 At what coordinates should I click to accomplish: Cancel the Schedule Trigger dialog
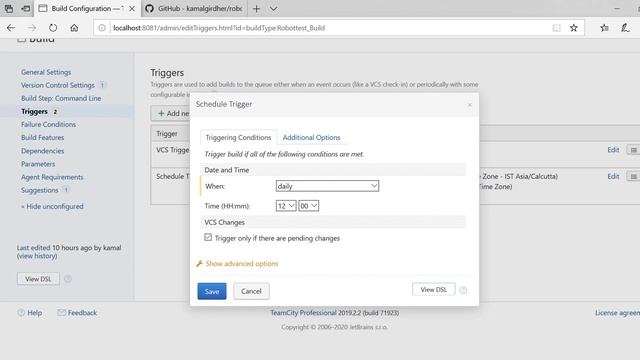[251, 291]
